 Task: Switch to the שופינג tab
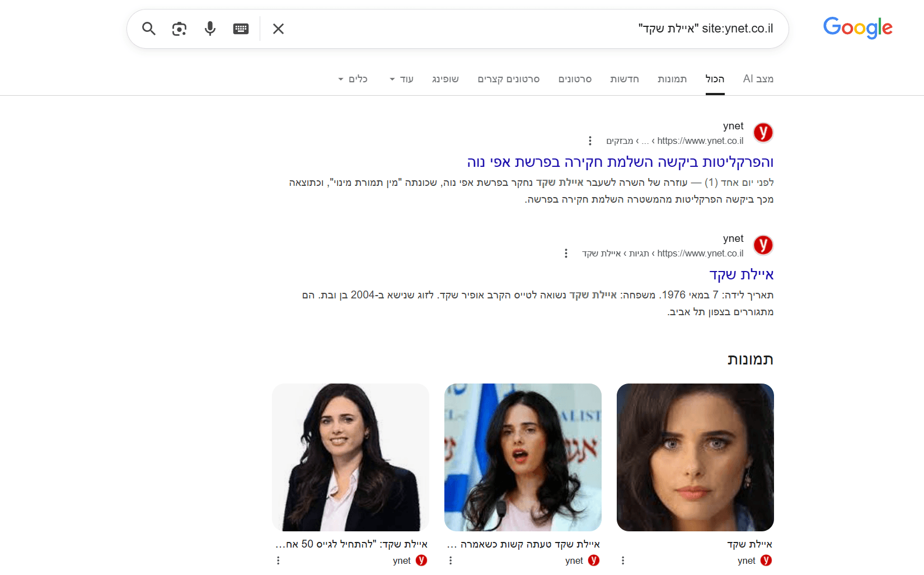click(445, 79)
